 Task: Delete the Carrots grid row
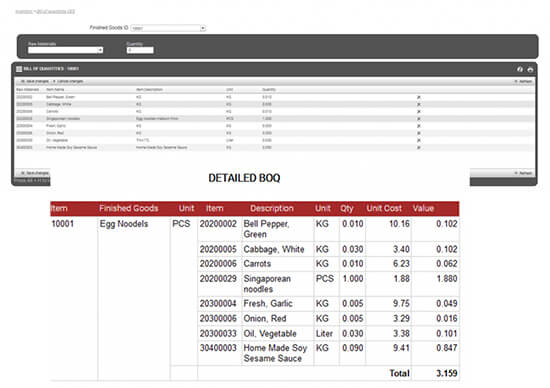click(418, 112)
